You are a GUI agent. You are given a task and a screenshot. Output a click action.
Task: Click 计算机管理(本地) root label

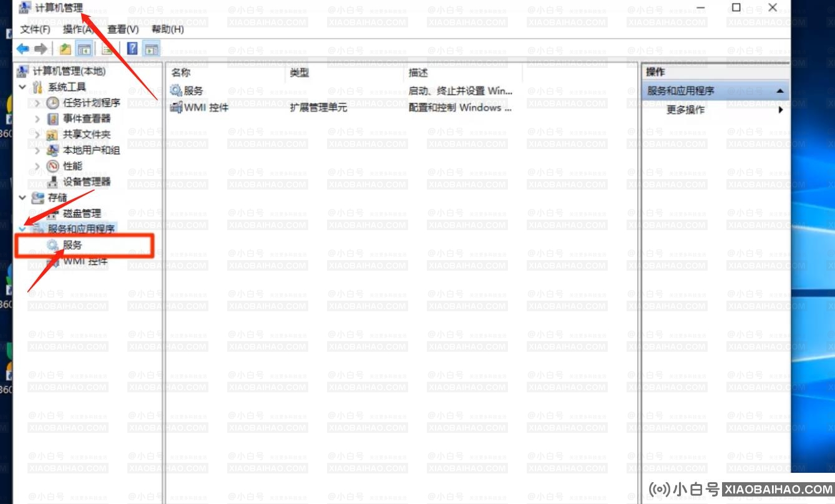tap(69, 71)
